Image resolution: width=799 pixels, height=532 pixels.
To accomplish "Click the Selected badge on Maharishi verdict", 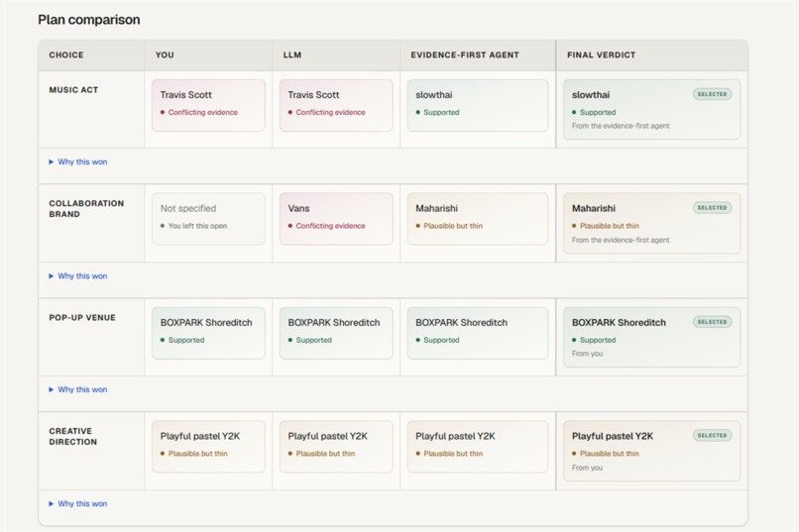I will pos(712,208).
